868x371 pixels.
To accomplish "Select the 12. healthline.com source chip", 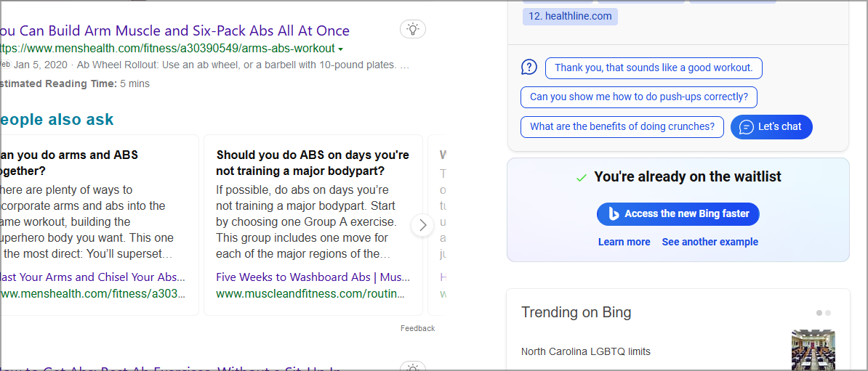I will pyautogui.click(x=570, y=16).
